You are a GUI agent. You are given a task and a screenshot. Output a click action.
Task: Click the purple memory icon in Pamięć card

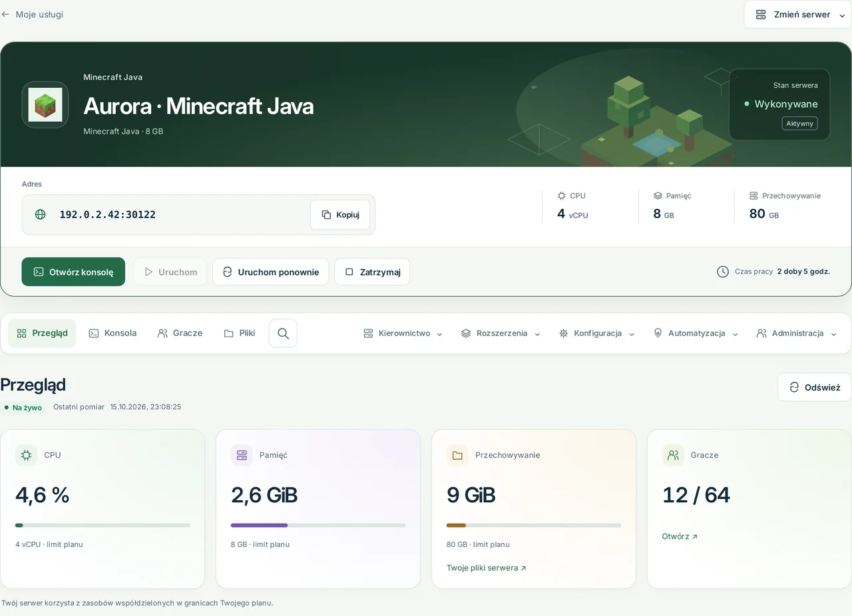coord(242,455)
